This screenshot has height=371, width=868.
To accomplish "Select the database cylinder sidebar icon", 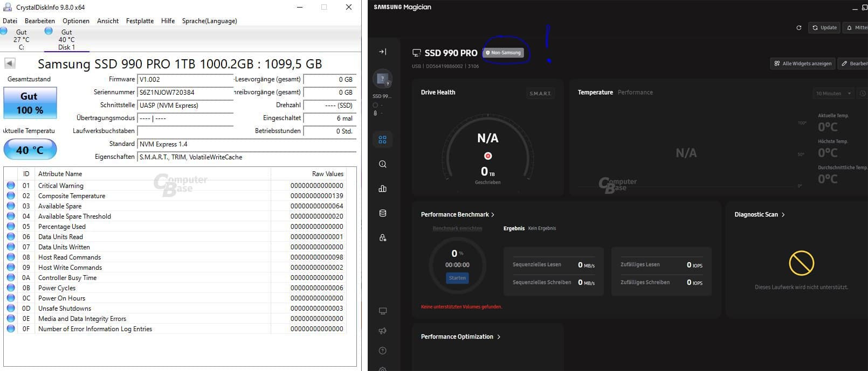I will [x=382, y=213].
